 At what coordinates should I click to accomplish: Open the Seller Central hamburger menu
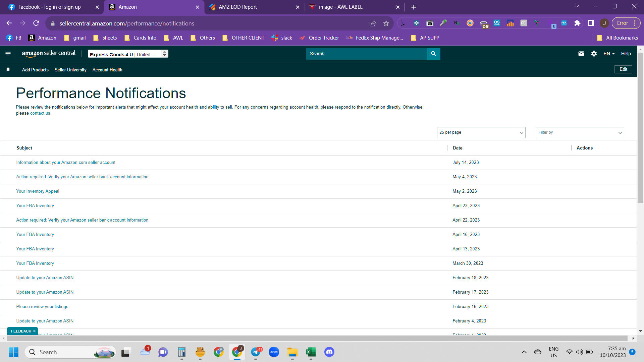click(8, 54)
